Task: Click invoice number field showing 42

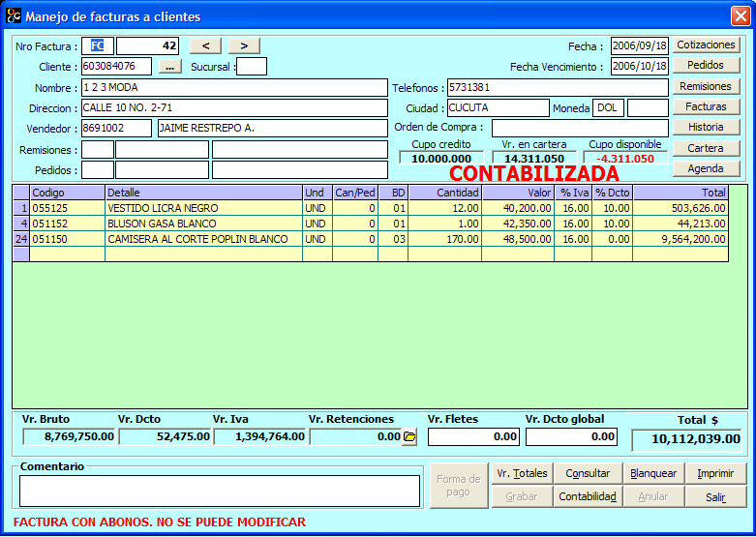Action: pyautogui.click(x=147, y=45)
